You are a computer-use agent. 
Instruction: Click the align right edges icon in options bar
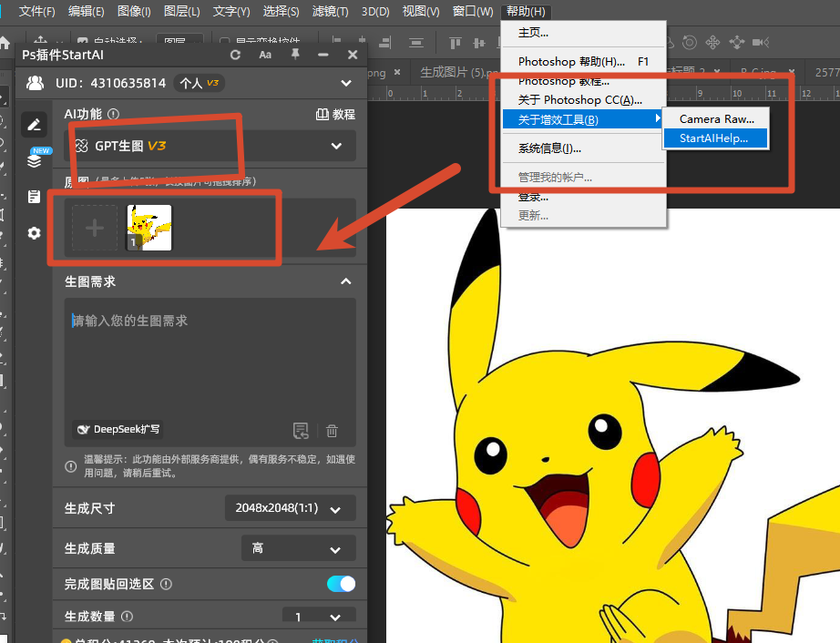pyautogui.click(x=385, y=43)
